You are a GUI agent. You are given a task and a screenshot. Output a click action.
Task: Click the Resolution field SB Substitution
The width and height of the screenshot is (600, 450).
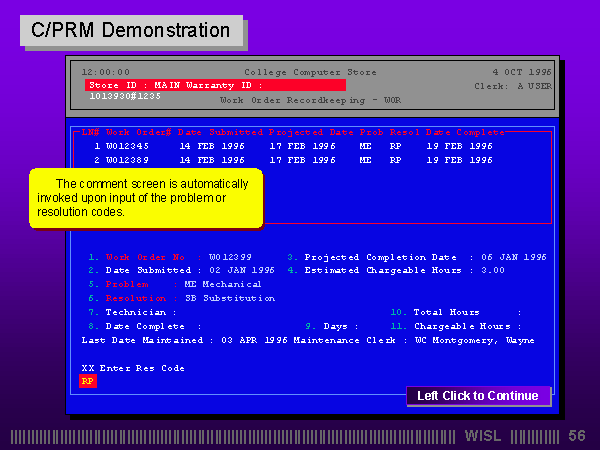(229, 298)
